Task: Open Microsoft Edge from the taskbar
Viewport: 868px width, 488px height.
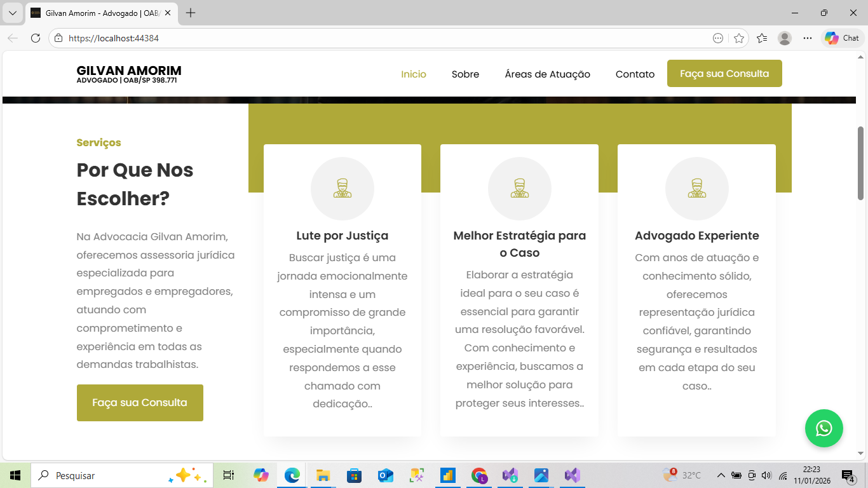Action: [291, 475]
